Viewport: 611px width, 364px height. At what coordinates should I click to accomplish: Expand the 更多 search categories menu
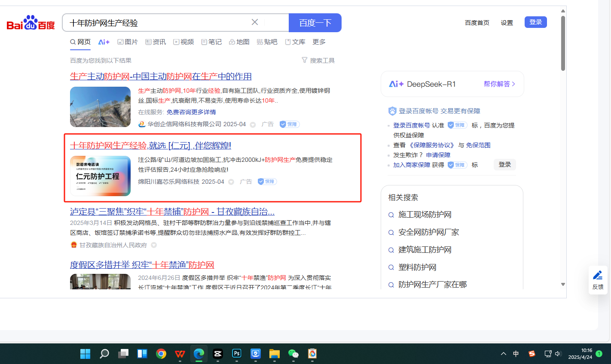tap(319, 42)
